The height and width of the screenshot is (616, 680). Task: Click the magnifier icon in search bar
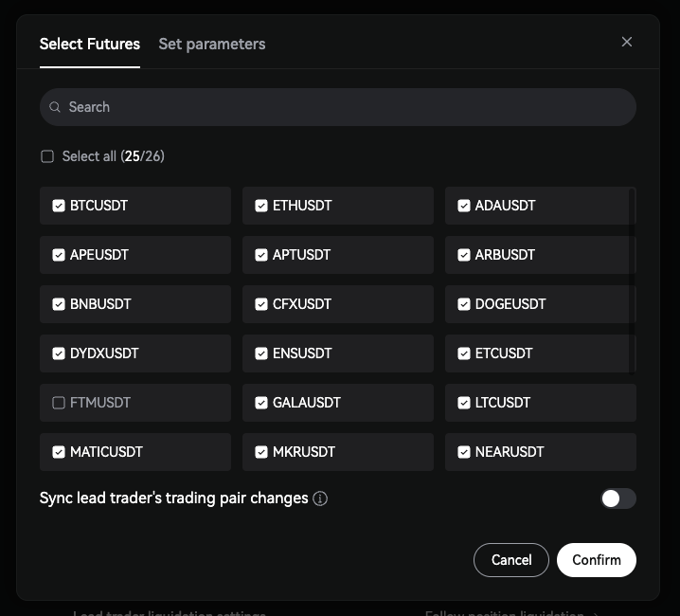pyautogui.click(x=55, y=108)
